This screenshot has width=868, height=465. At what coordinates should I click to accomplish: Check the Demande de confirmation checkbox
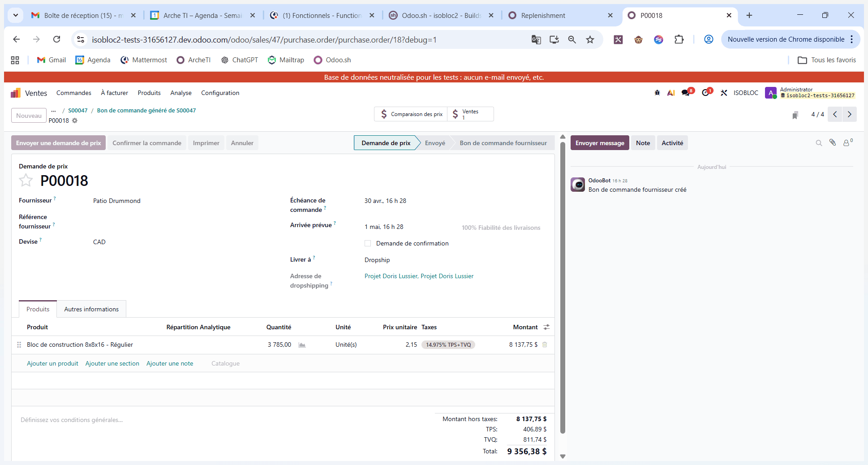point(368,243)
